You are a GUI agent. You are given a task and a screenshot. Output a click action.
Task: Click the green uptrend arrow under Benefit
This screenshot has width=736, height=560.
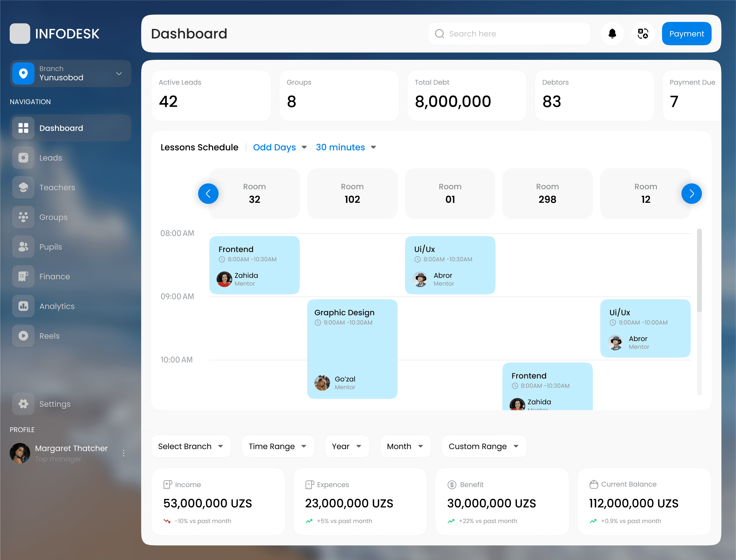coord(451,521)
